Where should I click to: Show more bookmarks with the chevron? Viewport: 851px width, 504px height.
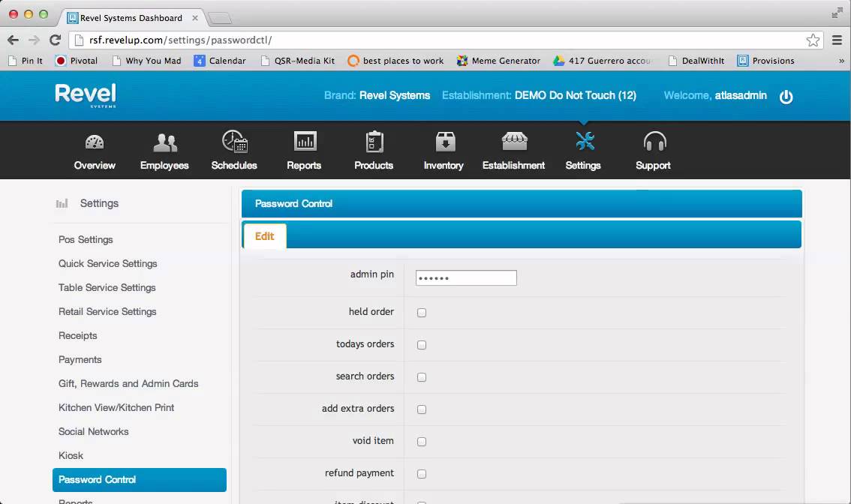(x=841, y=61)
